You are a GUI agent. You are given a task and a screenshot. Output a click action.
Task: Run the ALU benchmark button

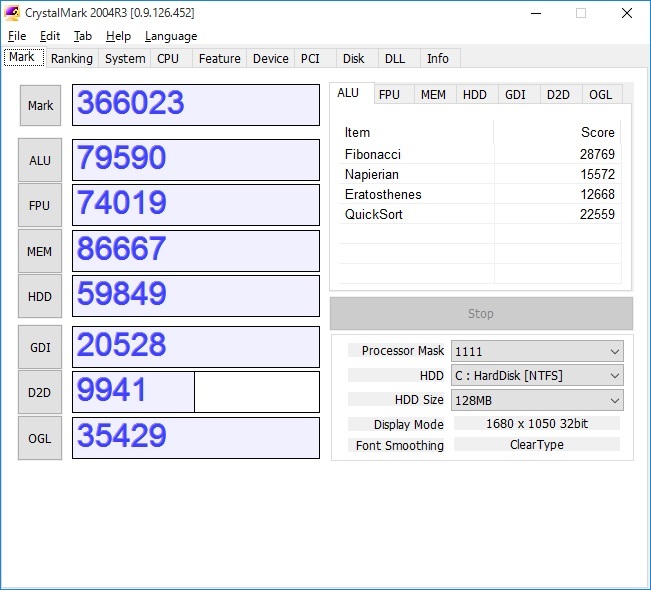[x=40, y=160]
